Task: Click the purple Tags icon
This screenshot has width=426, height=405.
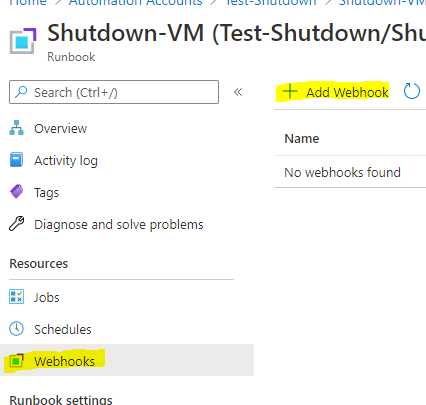Action: tap(16, 192)
